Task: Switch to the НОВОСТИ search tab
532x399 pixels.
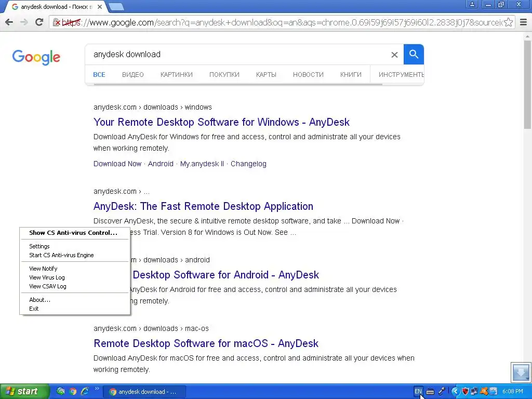Action: (x=308, y=75)
